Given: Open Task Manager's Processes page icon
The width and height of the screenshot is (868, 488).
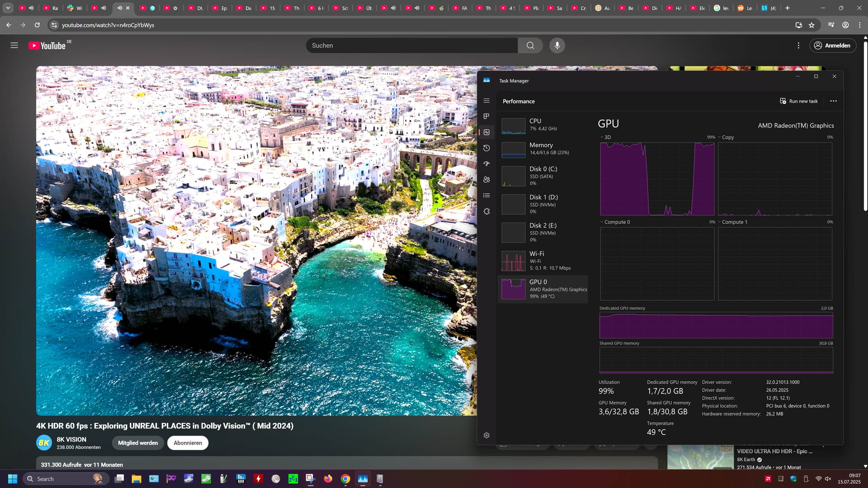Looking at the screenshot, I should (486, 116).
